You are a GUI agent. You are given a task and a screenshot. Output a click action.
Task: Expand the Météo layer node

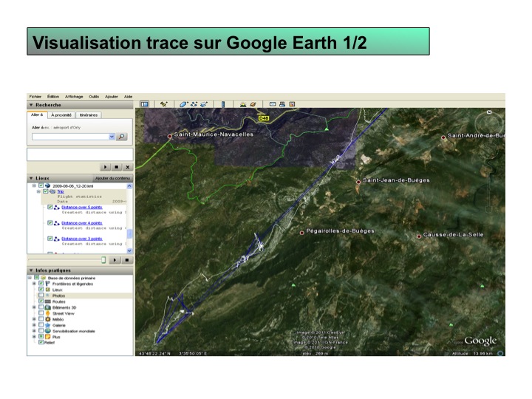34,319
